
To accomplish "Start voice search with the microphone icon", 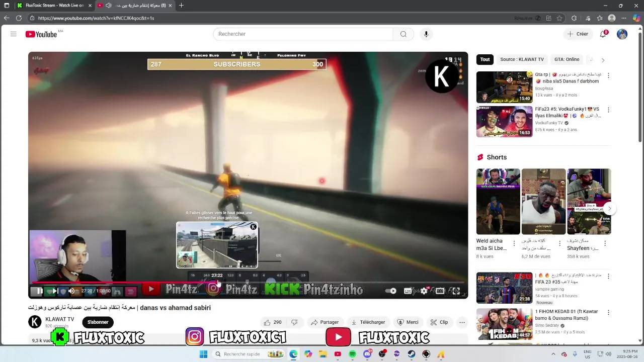I will coord(426,34).
